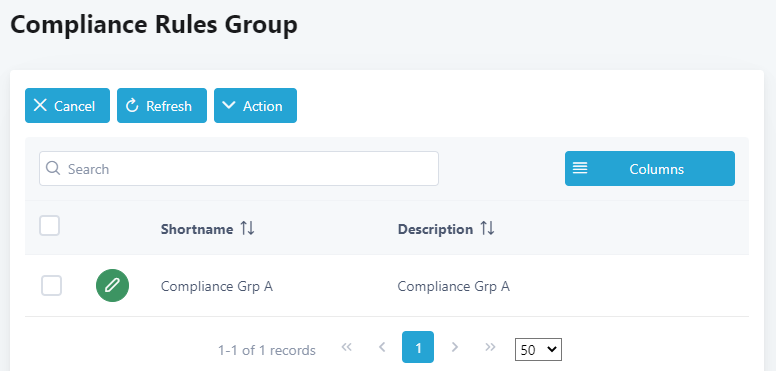Sort by Shortname using arrows icon
The width and height of the screenshot is (776, 371).
[247, 229]
